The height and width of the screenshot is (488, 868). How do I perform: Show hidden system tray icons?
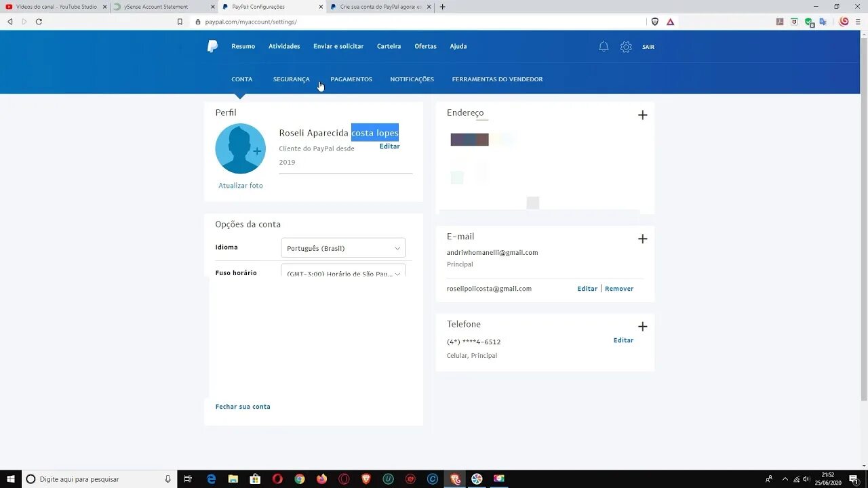point(785,479)
